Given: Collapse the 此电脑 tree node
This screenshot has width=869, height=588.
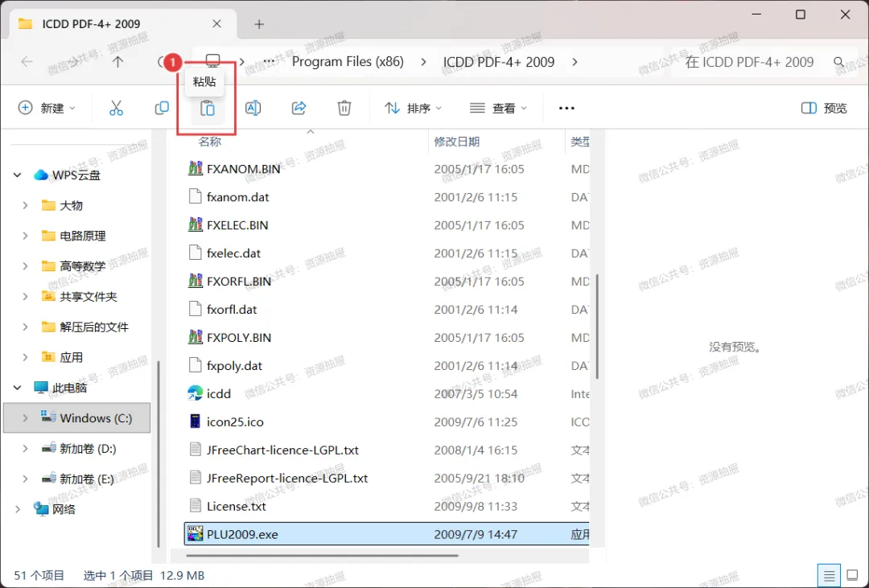Looking at the screenshot, I should point(17,388).
